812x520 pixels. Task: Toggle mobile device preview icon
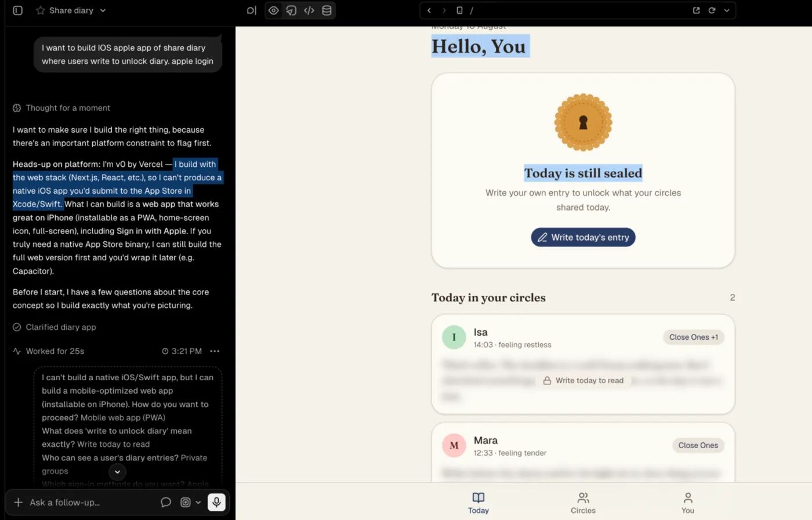tap(459, 10)
